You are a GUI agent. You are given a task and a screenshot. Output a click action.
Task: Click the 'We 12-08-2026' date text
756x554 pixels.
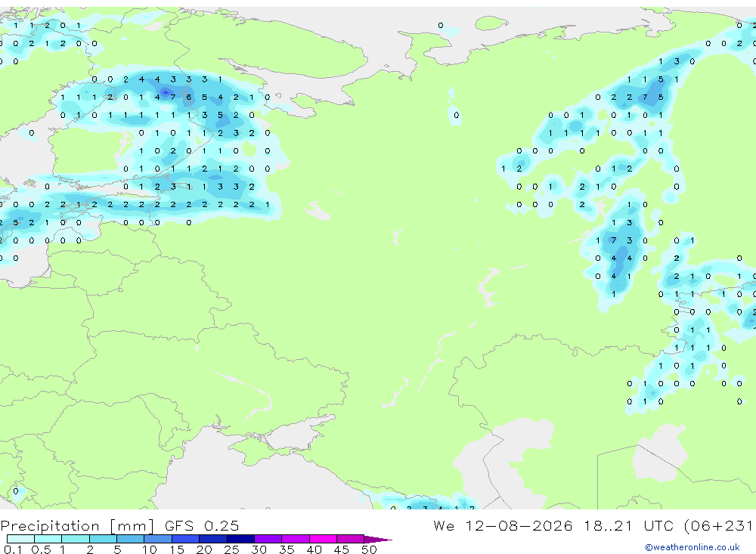(503, 525)
